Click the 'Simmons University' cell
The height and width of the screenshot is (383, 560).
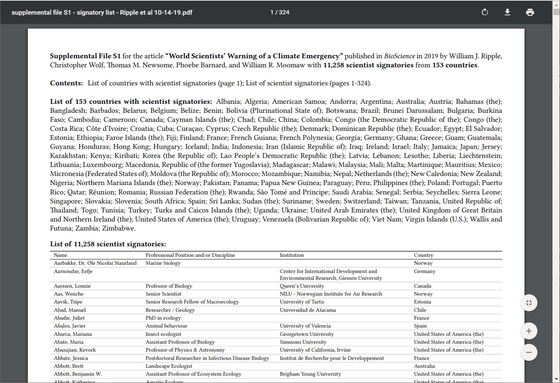[x=303, y=342]
